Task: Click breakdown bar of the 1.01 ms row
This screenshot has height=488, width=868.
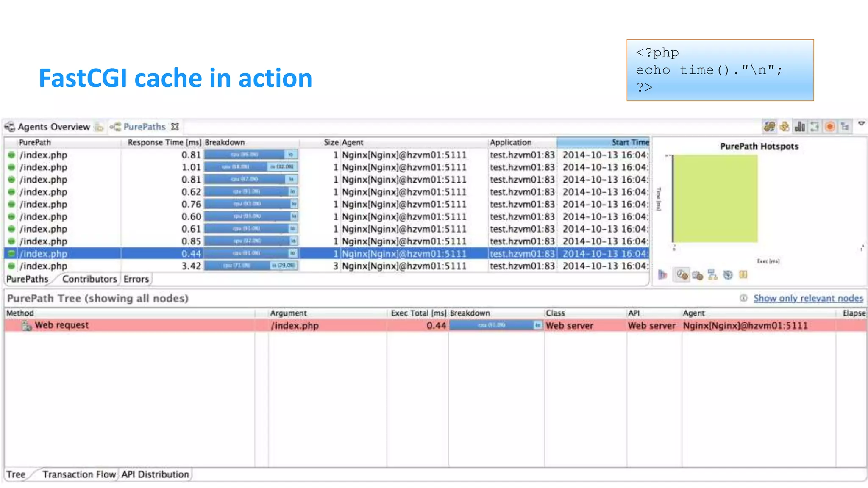Action: tap(251, 167)
